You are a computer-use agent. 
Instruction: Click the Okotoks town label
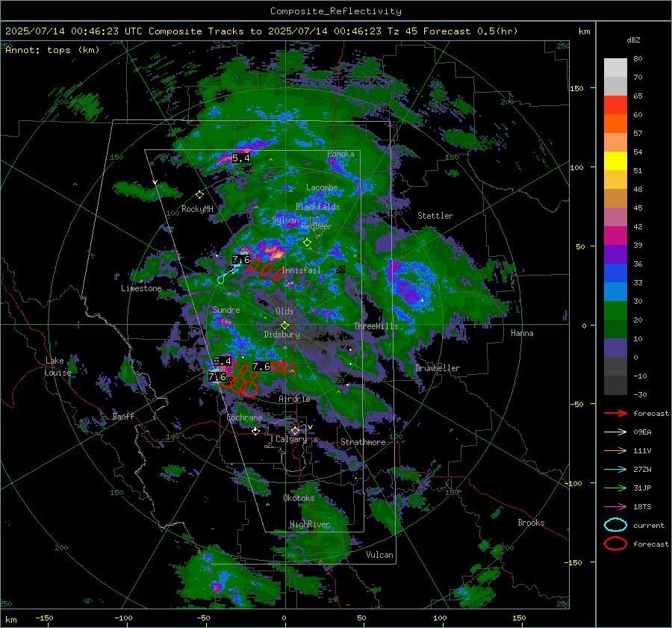(x=299, y=498)
